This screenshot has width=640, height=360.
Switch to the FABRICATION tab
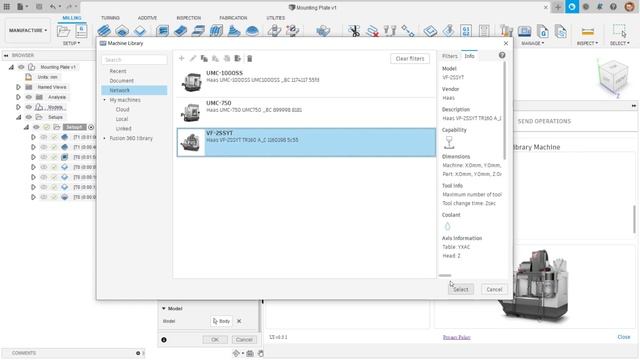pyautogui.click(x=233, y=18)
